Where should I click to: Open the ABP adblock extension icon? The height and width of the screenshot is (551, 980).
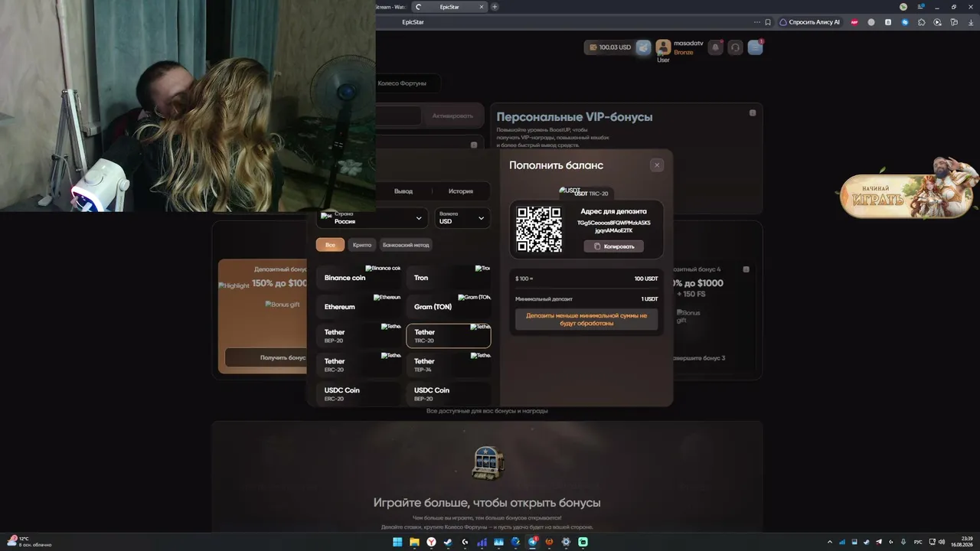tap(854, 22)
